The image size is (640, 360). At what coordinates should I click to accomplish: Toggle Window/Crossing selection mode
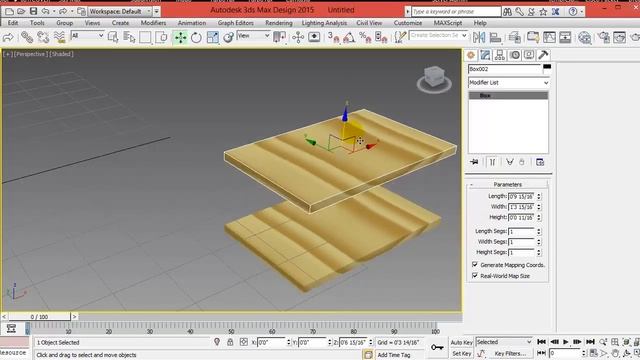161,37
